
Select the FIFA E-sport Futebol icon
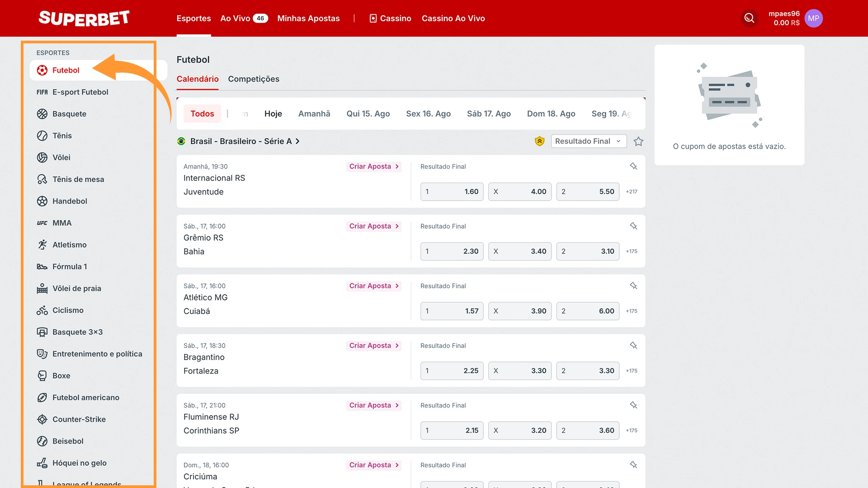click(x=42, y=92)
